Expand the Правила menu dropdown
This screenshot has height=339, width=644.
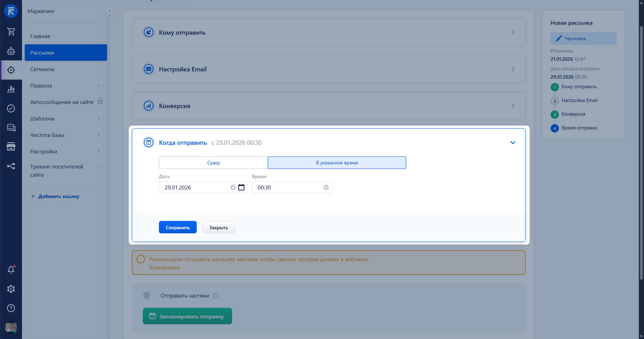click(99, 86)
